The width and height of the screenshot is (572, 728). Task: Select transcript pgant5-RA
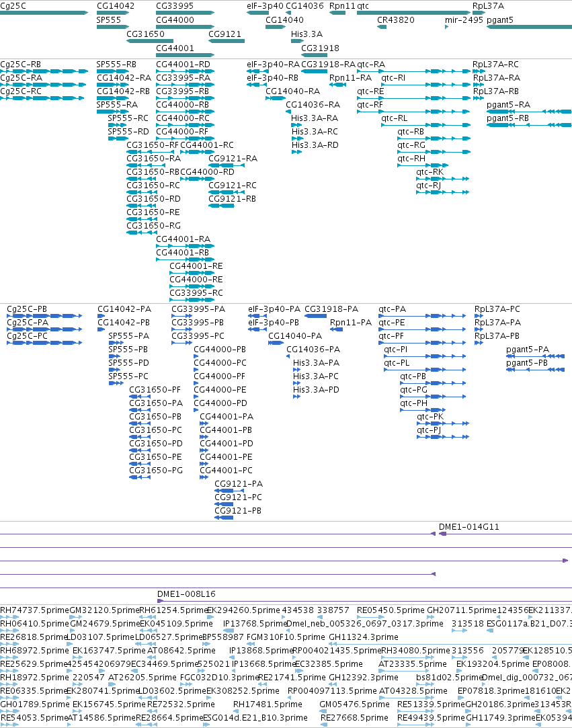click(x=508, y=104)
